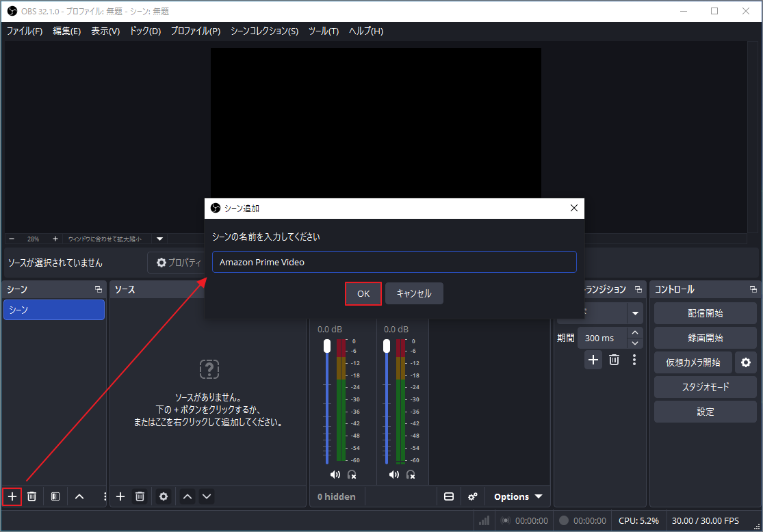Viewport: 763px width, 532px height.
Task: Open scene filters icon in Scenes dock
Action: pos(55,496)
